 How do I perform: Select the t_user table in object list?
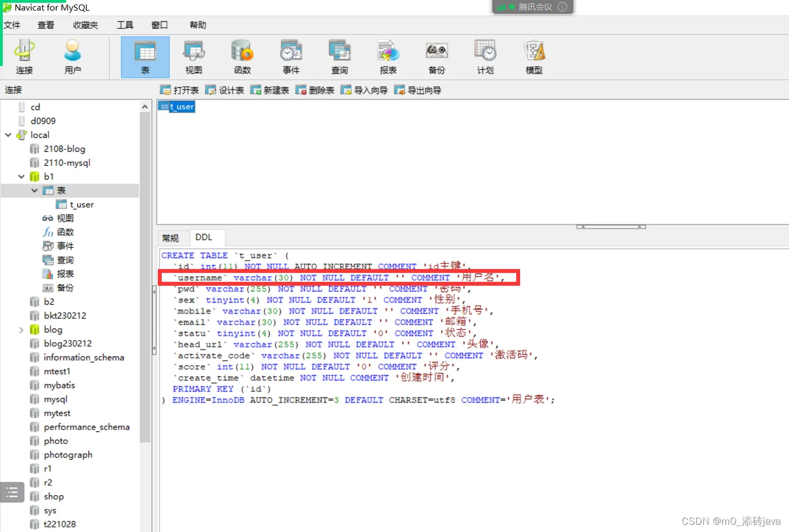tap(177, 107)
